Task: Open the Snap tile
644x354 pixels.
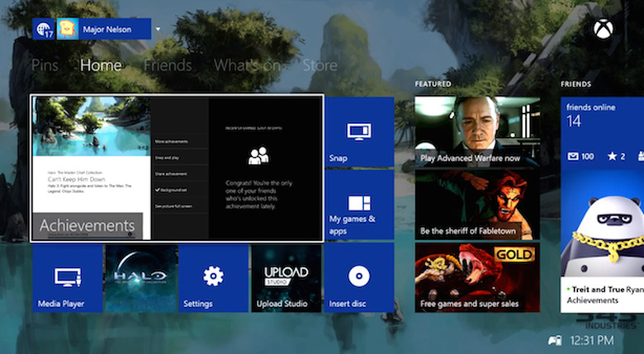Action: (359, 131)
